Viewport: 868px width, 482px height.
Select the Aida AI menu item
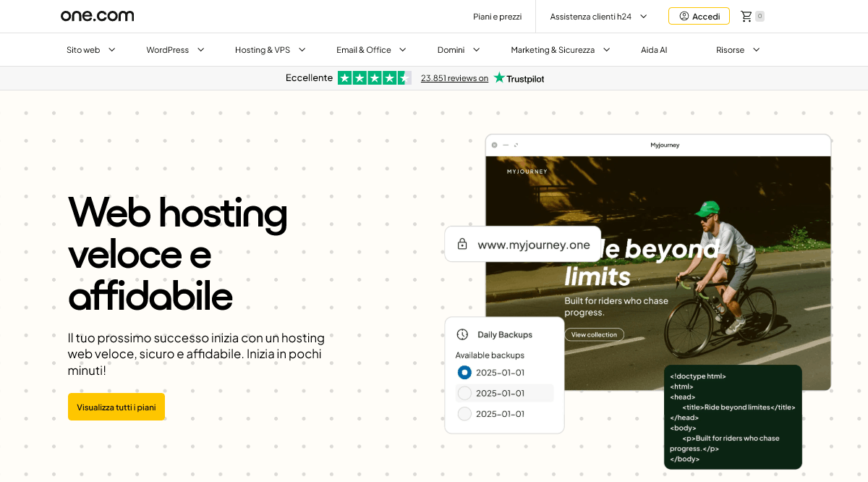[x=653, y=50]
